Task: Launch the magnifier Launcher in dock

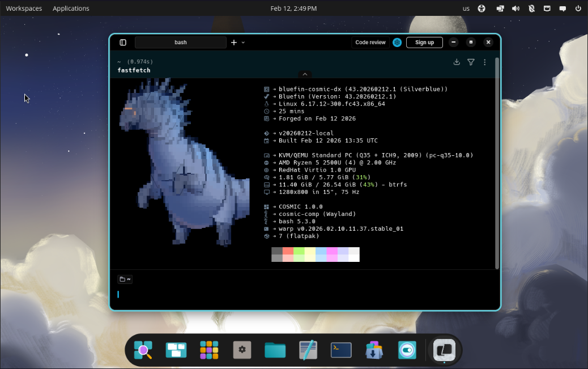Action: pyautogui.click(x=143, y=350)
